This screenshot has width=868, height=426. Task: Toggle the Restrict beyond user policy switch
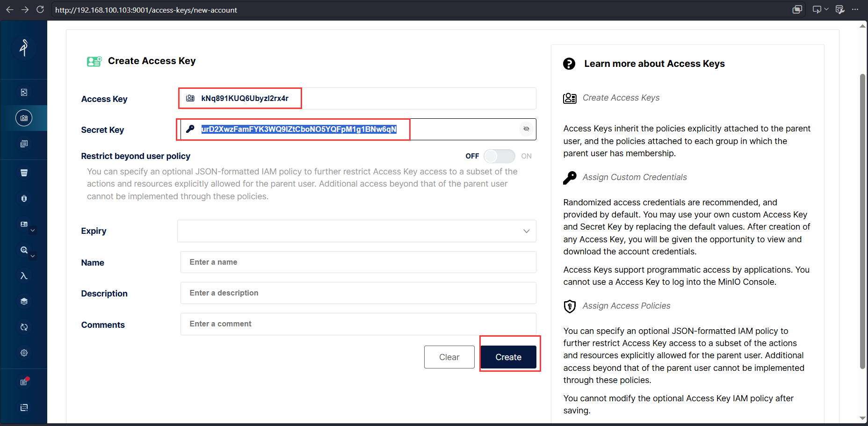[x=499, y=156]
